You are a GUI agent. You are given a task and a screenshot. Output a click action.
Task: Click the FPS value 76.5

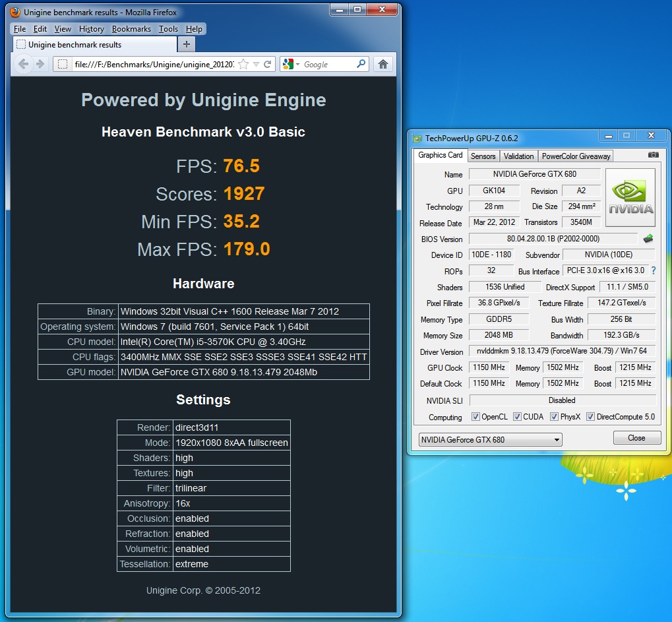coord(241,166)
